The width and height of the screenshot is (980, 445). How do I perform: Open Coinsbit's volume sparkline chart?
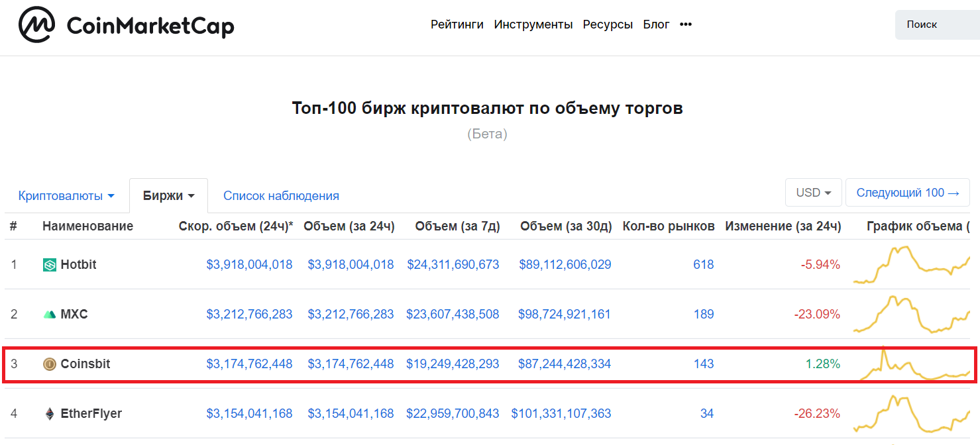[x=915, y=364]
